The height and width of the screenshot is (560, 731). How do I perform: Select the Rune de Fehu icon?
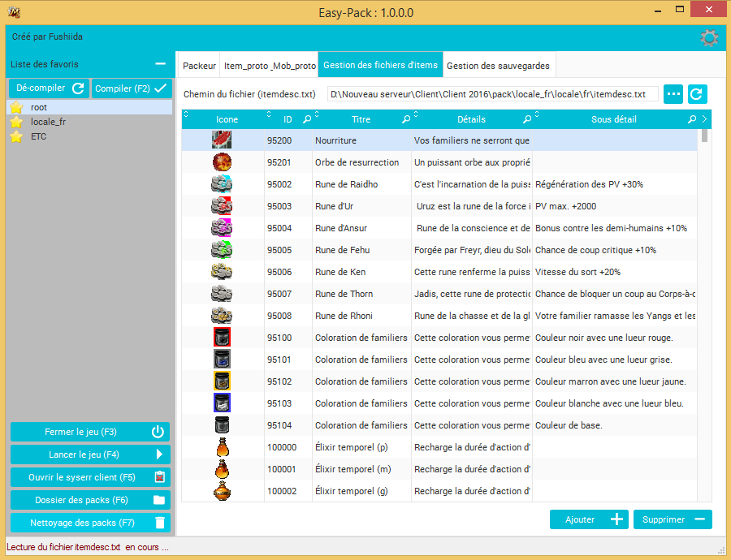click(222, 250)
